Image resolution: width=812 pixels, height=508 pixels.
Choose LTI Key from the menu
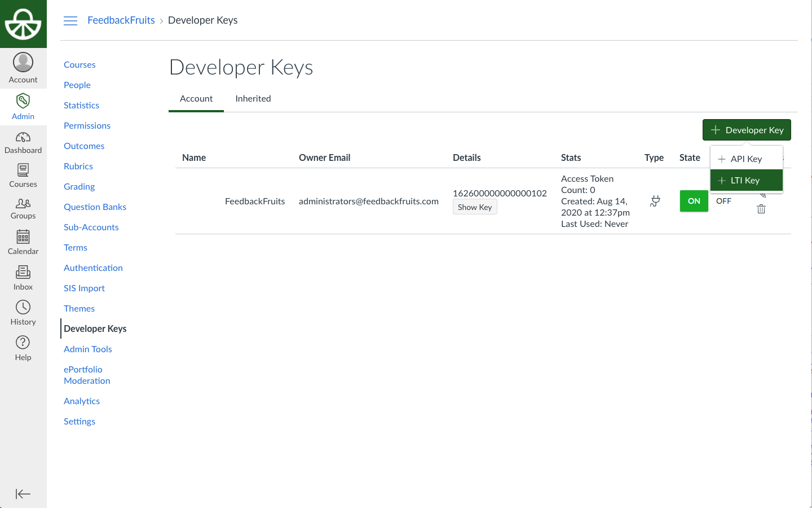[747, 181]
